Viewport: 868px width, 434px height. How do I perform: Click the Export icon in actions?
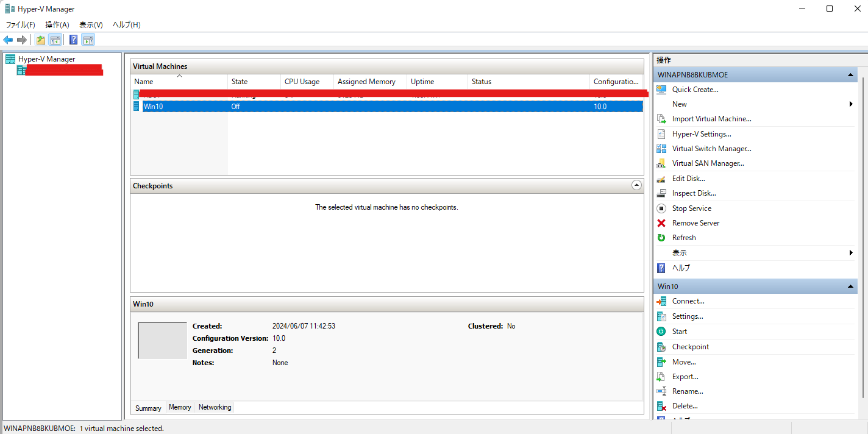[661, 377]
